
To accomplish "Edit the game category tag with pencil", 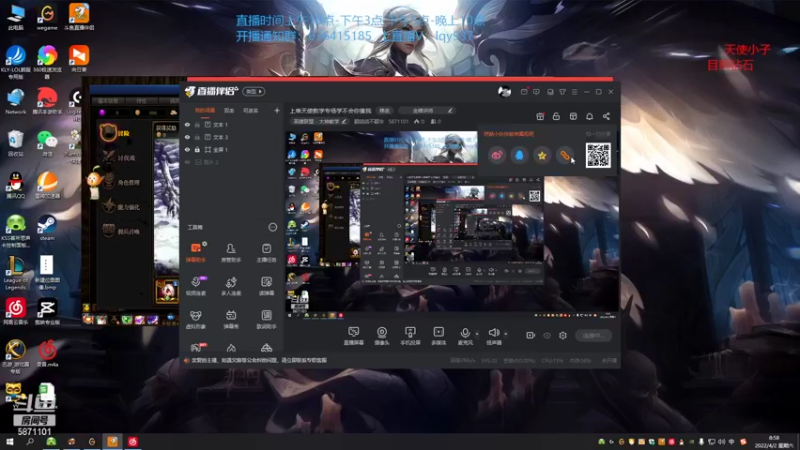I will [x=320, y=121].
